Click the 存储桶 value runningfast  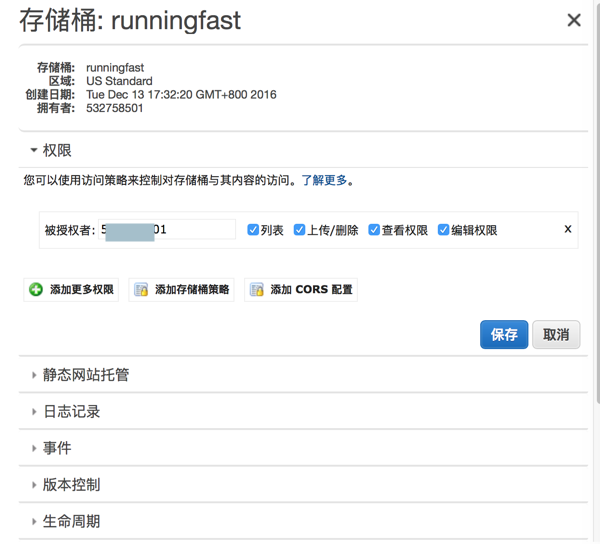click(115, 68)
